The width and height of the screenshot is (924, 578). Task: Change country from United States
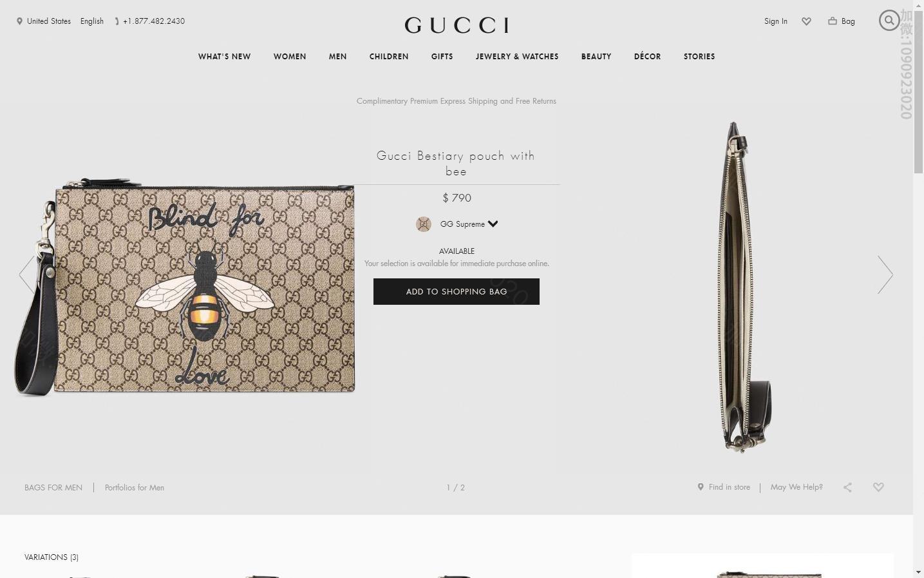point(44,21)
